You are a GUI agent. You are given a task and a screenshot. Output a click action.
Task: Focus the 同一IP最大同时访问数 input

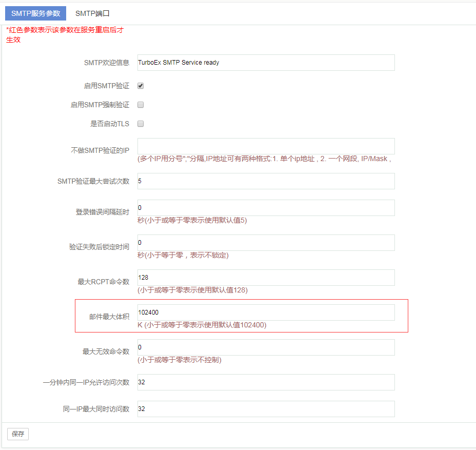point(266,409)
